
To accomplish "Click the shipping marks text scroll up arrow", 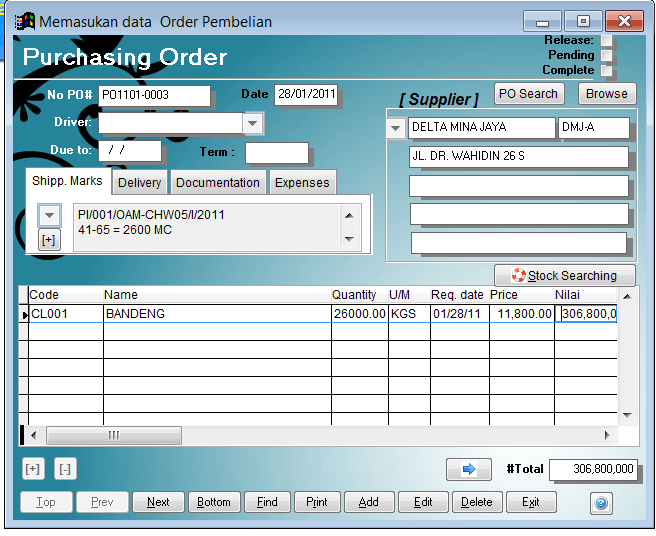I will point(350,216).
